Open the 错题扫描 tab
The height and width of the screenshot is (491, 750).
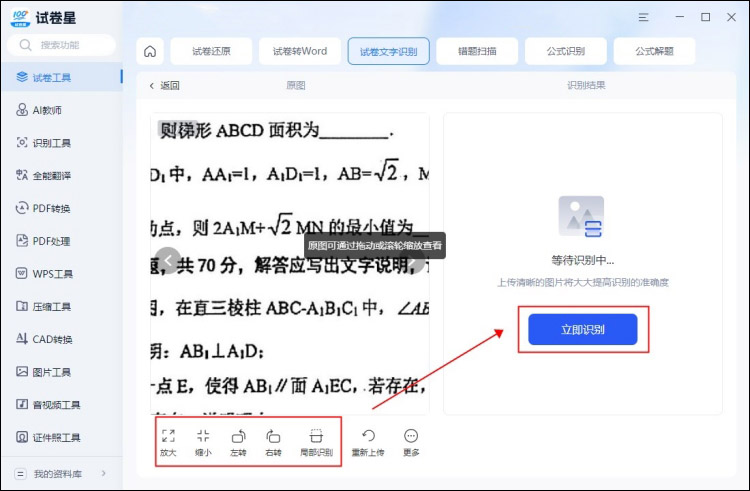pos(477,51)
